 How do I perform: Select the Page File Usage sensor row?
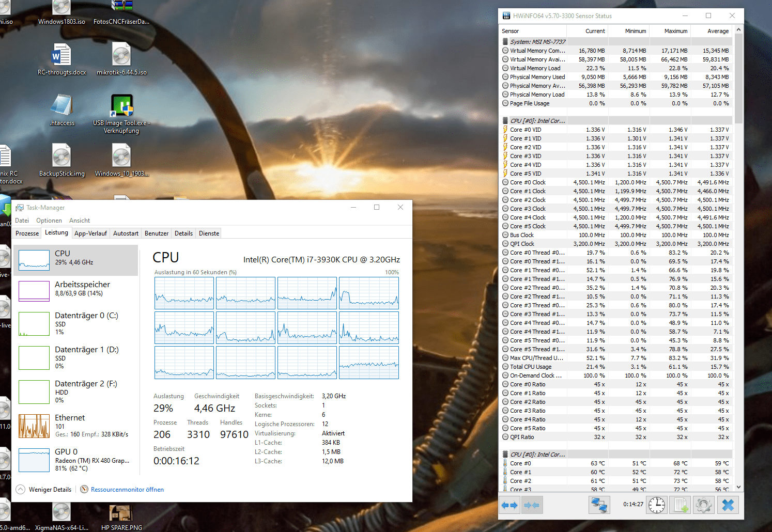pyautogui.click(x=616, y=103)
